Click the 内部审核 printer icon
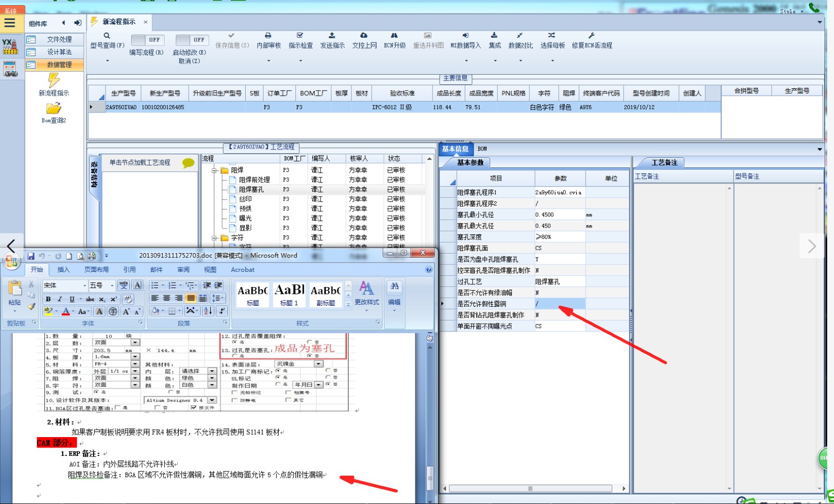This screenshot has height=504, width=834. (x=268, y=36)
